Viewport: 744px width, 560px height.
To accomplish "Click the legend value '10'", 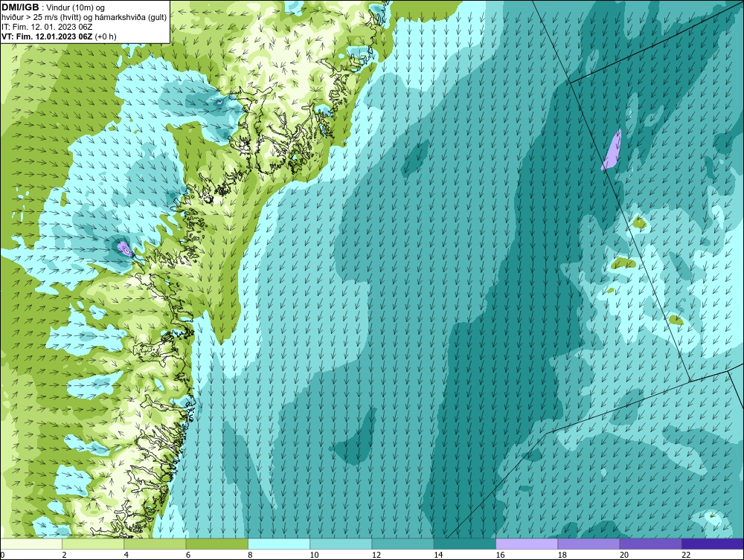I will coord(314,555).
